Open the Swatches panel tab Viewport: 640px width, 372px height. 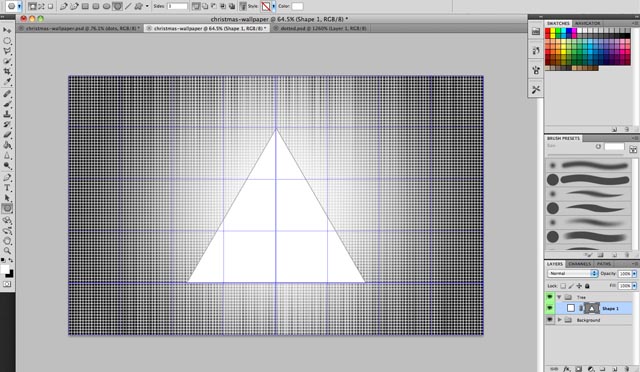click(558, 23)
